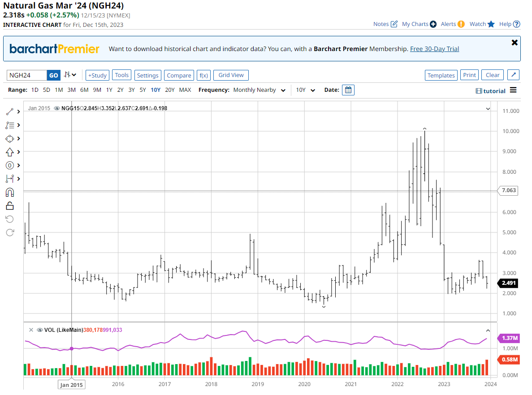Click the +Study button

click(97, 75)
